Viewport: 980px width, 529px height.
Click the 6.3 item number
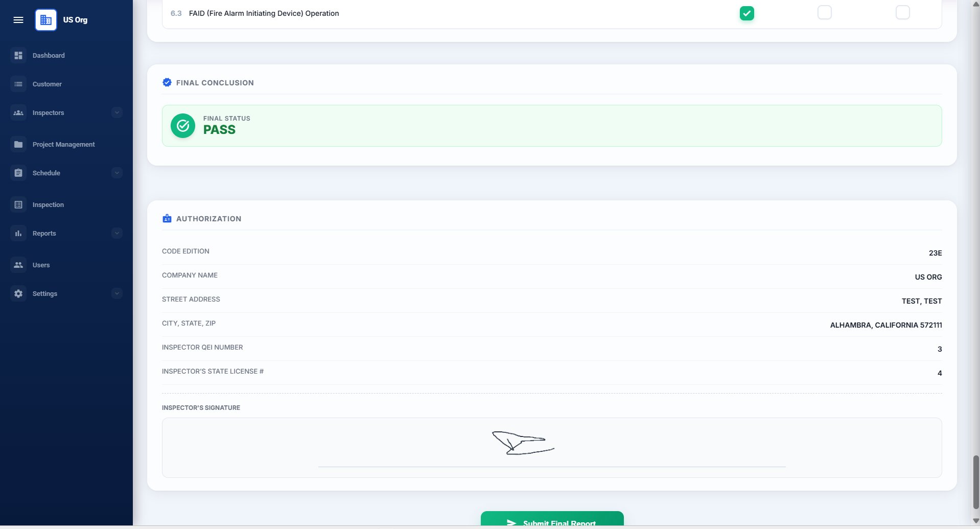[x=176, y=13]
